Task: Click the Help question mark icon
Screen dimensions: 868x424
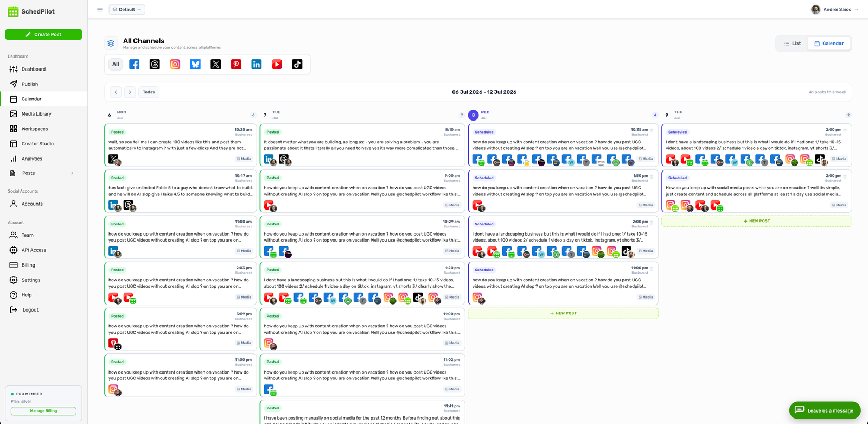Action: 14,295
